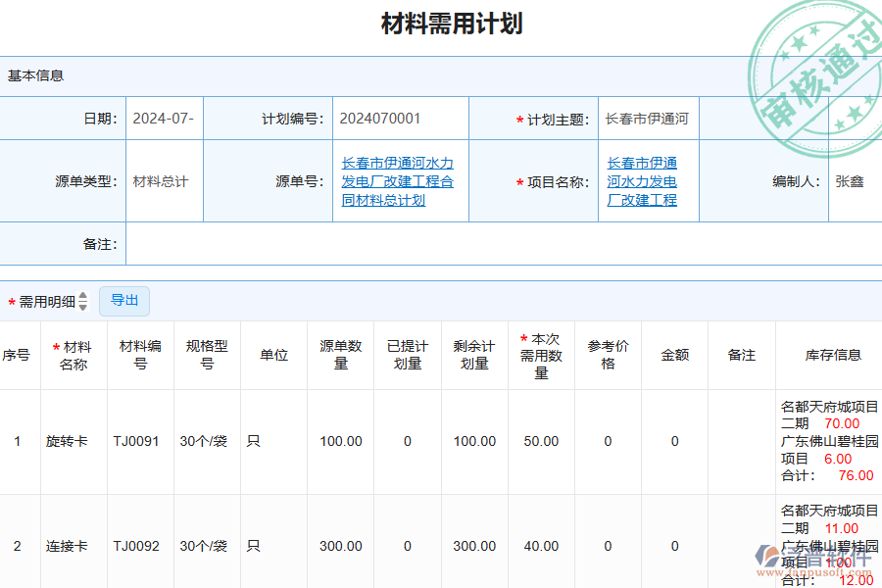882x588 pixels.
Task: Open the 源单号 material plan link
Action: pos(402,180)
